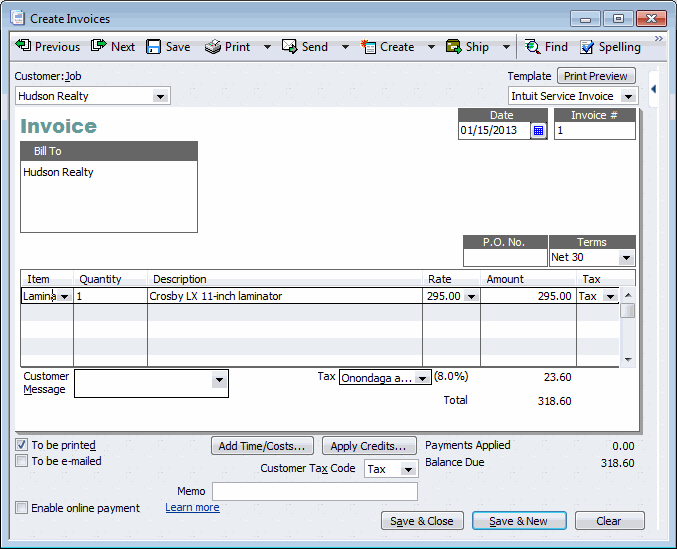The width and height of the screenshot is (677, 549).
Task: Click the Amount cell 295.00
Action: point(528,297)
